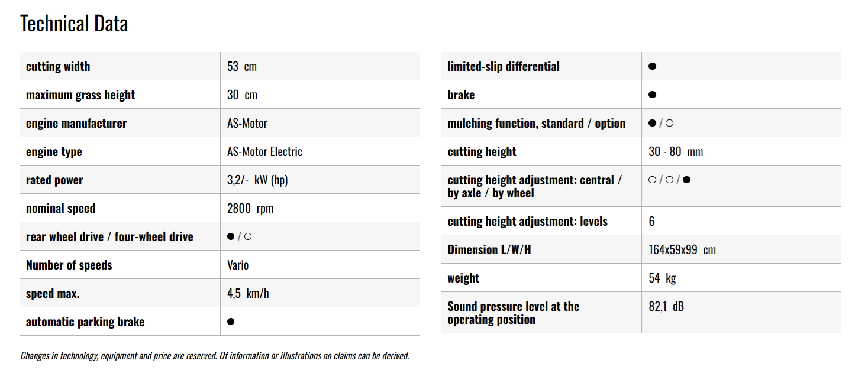
Task: Click the limited-slip differential filled dot
Action: coord(652,66)
